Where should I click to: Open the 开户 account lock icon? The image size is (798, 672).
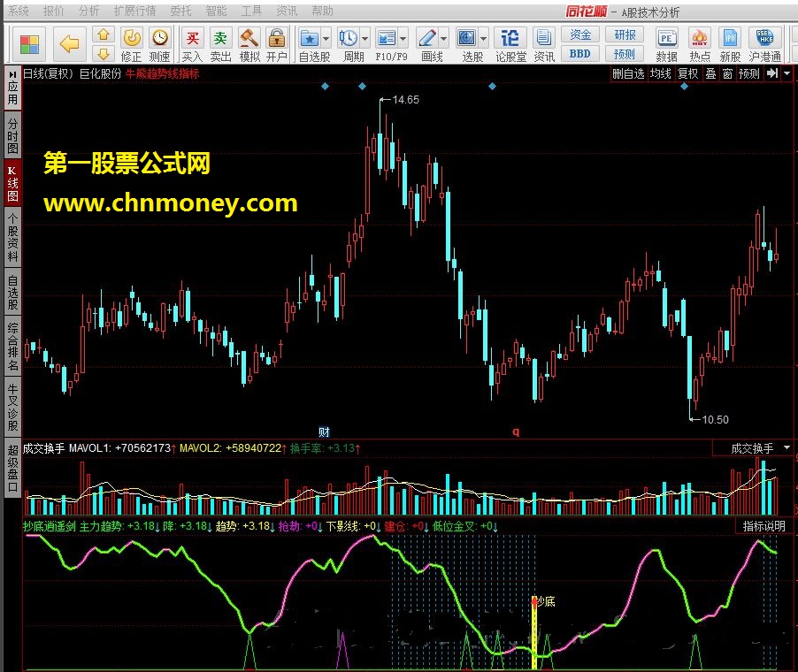tap(277, 45)
